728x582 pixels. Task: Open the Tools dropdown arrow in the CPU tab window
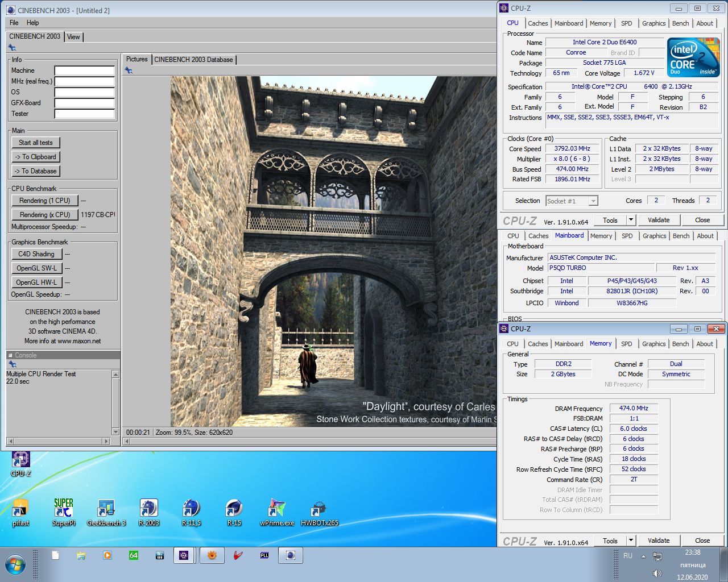(x=631, y=220)
